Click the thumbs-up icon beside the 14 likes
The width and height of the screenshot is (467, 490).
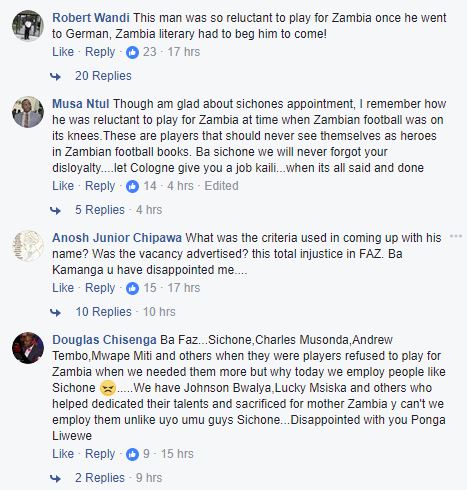132,186
